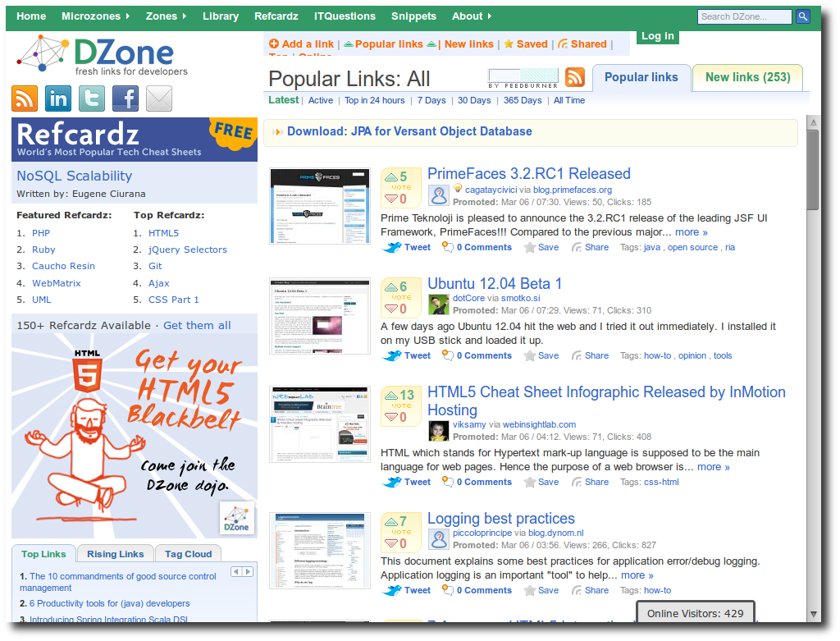Open the Facebook icon link
Viewport: 840px width, 641px height.
coord(126,98)
